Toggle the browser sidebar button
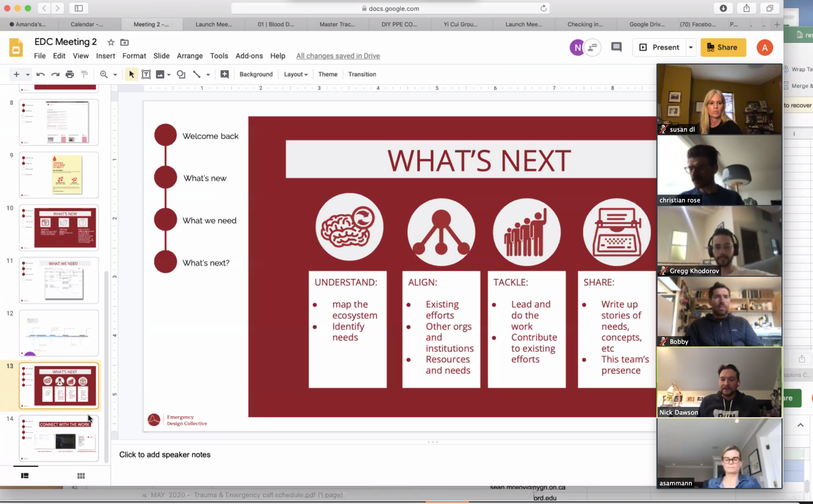 point(79,8)
